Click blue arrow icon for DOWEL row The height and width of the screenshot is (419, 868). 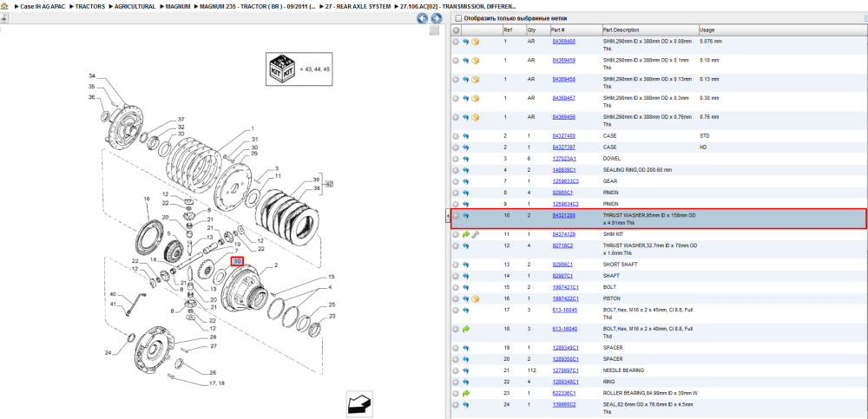click(x=465, y=159)
